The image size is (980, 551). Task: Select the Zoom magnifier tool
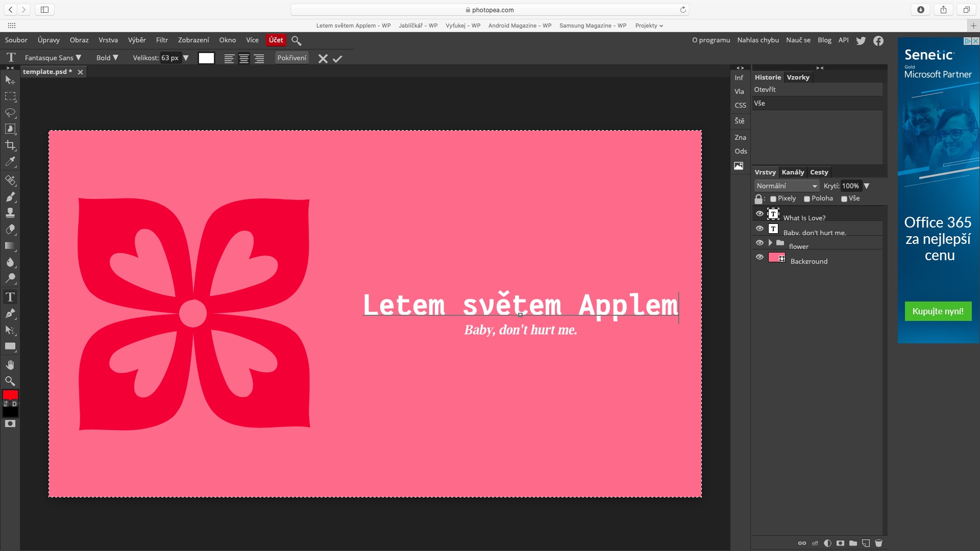click(x=10, y=381)
